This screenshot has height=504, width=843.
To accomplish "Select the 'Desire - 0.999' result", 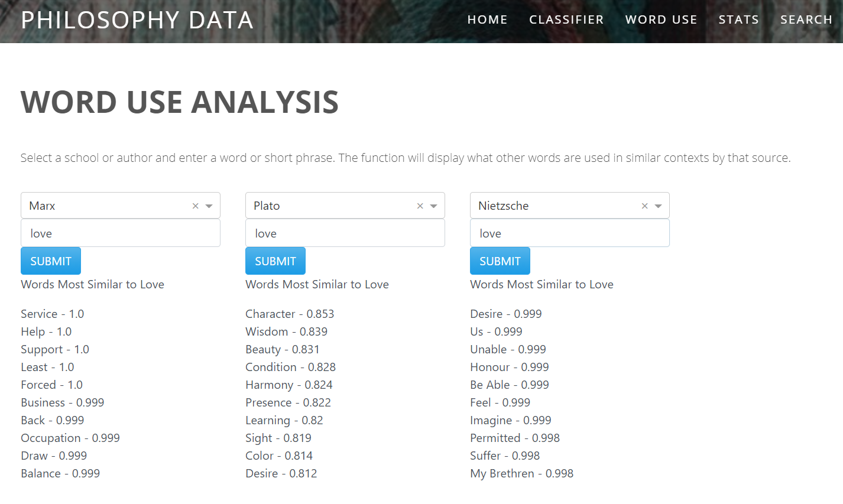I will click(506, 314).
